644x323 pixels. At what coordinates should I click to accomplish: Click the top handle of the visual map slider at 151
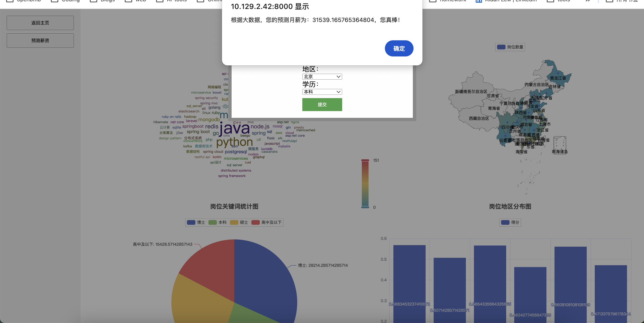[365, 160]
